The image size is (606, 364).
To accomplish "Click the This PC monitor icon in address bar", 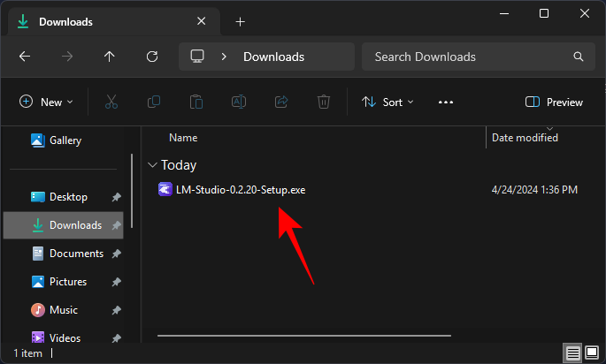I will (x=197, y=57).
